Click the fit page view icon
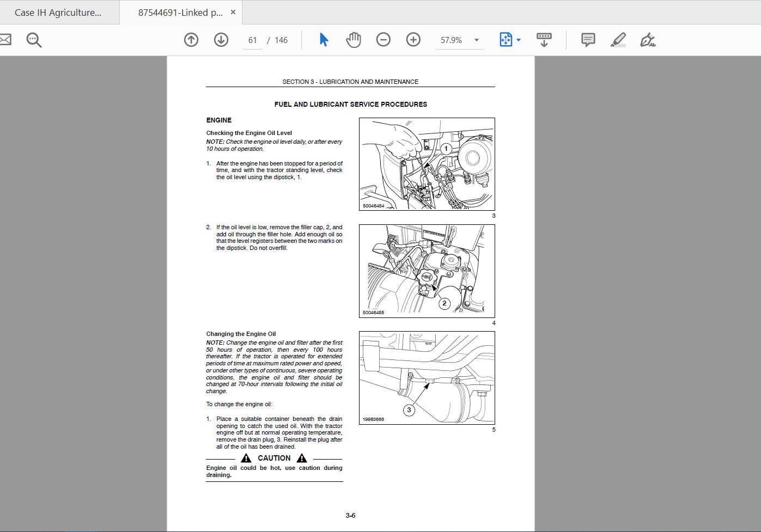This screenshot has width=761, height=532. 506,40
